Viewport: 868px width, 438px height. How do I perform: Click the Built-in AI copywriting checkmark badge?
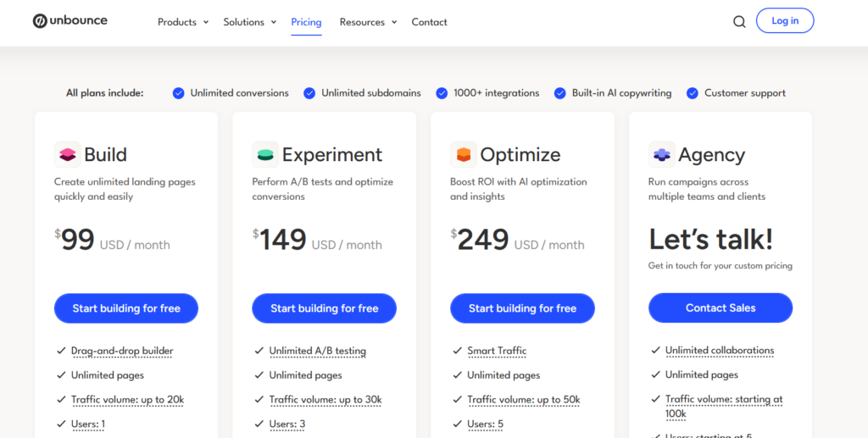coord(559,93)
